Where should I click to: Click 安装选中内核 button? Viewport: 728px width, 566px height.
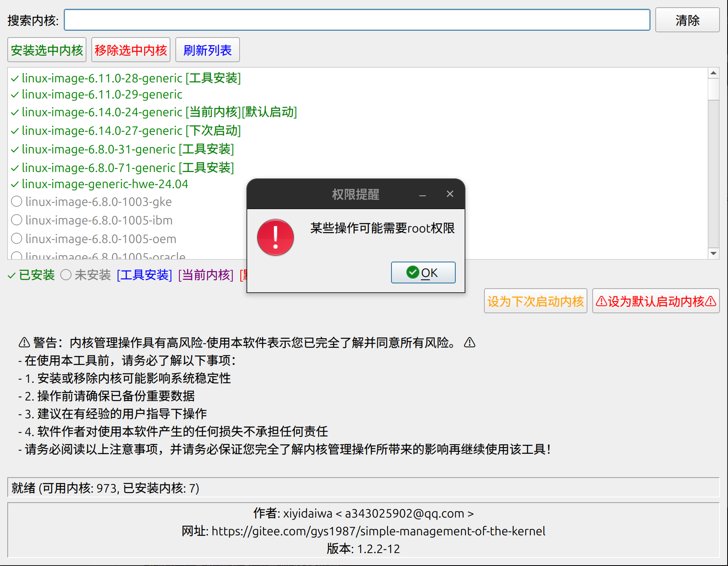click(x=47, y=50)
